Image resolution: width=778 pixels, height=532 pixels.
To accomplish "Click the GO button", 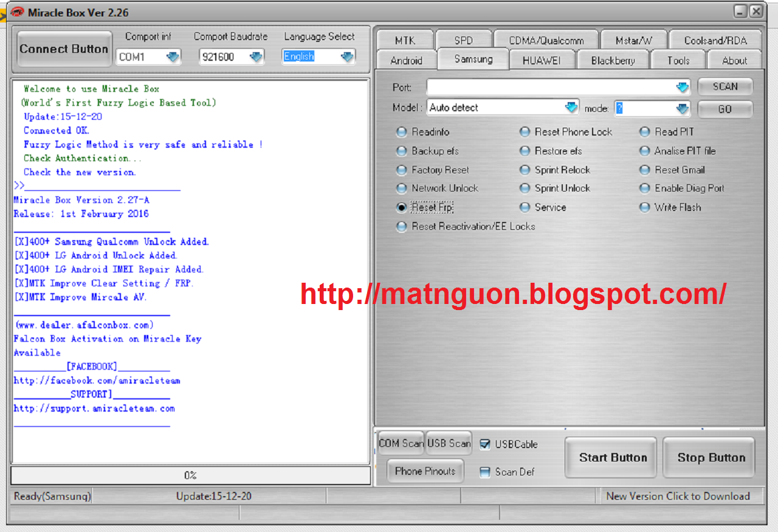I will [725, 109].
